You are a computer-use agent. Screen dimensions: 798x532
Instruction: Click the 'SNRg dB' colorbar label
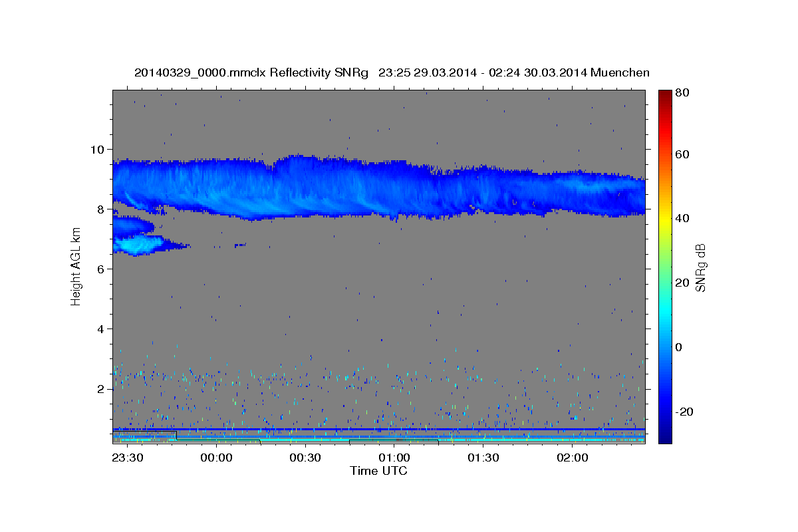point(700,267)
